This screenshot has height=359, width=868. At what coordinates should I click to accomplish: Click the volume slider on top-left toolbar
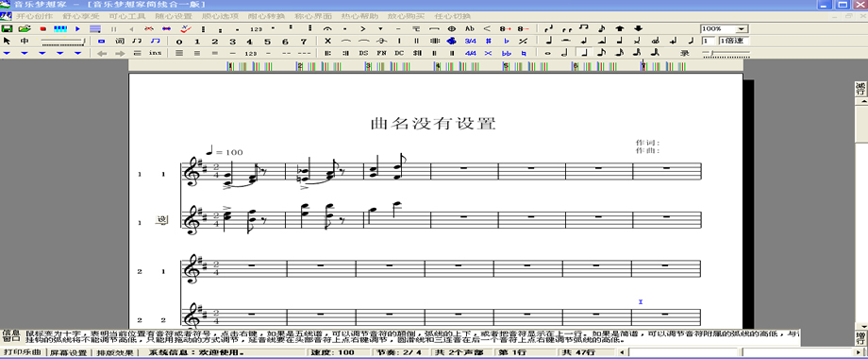pyautogui.click(x=63, y=41)
